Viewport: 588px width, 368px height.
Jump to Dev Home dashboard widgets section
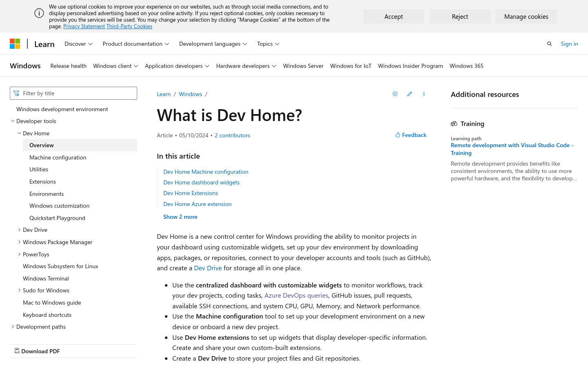coord(201,182)
